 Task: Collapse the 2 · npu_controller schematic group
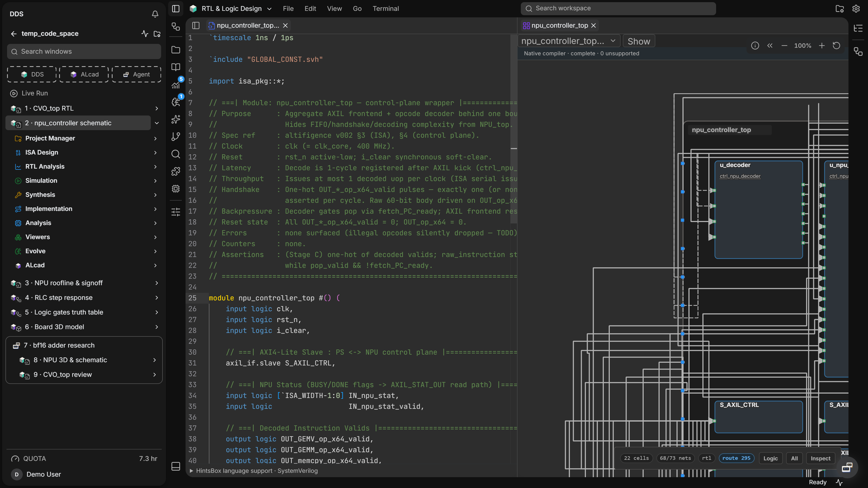pos(157,123)
